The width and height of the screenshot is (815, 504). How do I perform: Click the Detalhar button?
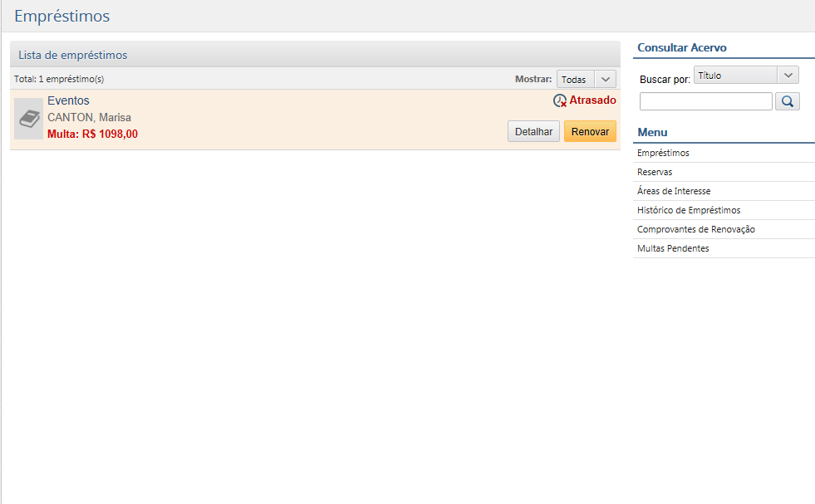click(533, 131)
